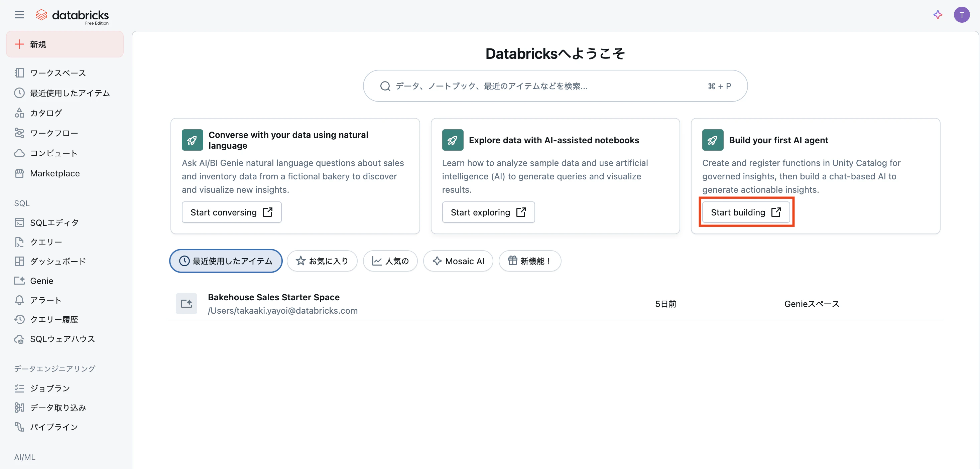Click the workflow icon in sidebar

pos(19,133)
